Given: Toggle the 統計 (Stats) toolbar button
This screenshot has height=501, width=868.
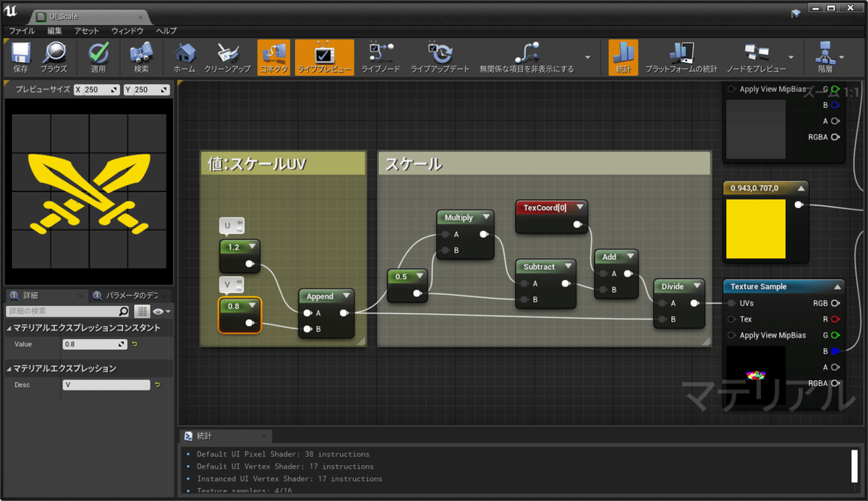Looking at the screenshot, I should 623,57.
